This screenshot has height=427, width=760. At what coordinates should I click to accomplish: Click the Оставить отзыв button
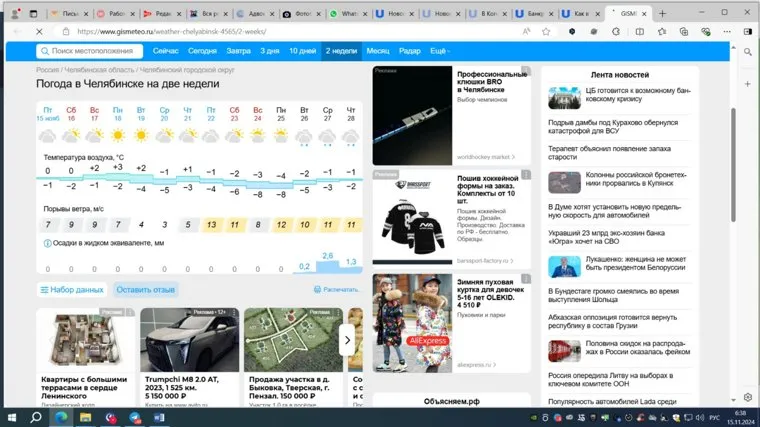[x=145, y=290]
